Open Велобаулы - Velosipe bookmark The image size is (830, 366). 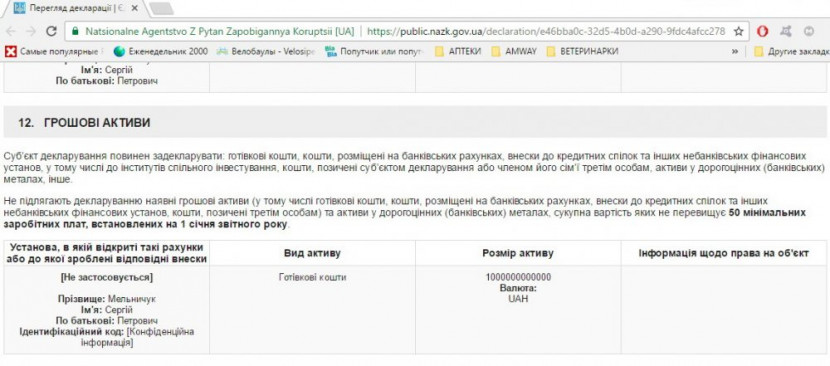[266, 51]
